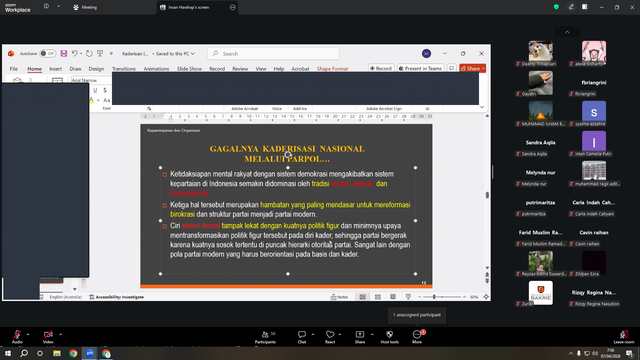Click the Record button in ribbon
This screenshot has height=360, width=640.
[381, 68]
